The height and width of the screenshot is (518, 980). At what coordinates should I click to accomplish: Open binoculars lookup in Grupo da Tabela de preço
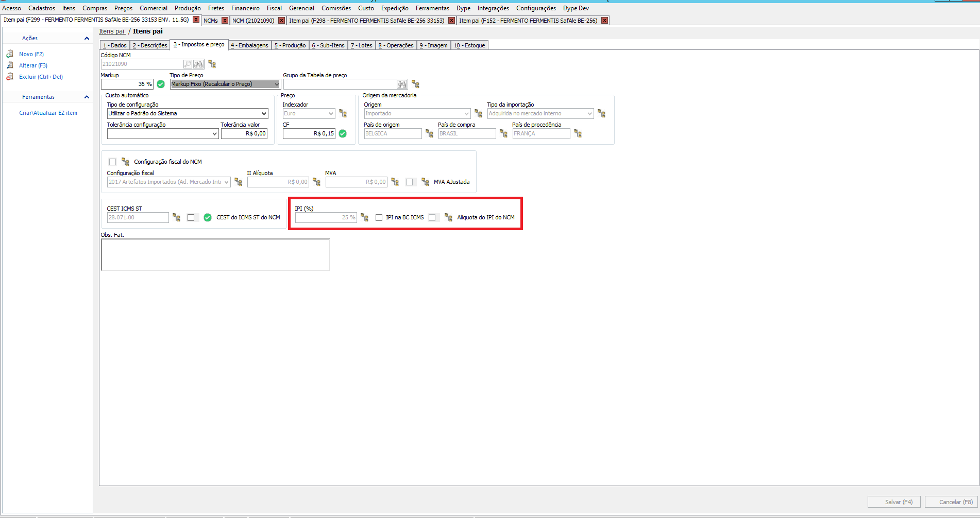pos(402,84)
